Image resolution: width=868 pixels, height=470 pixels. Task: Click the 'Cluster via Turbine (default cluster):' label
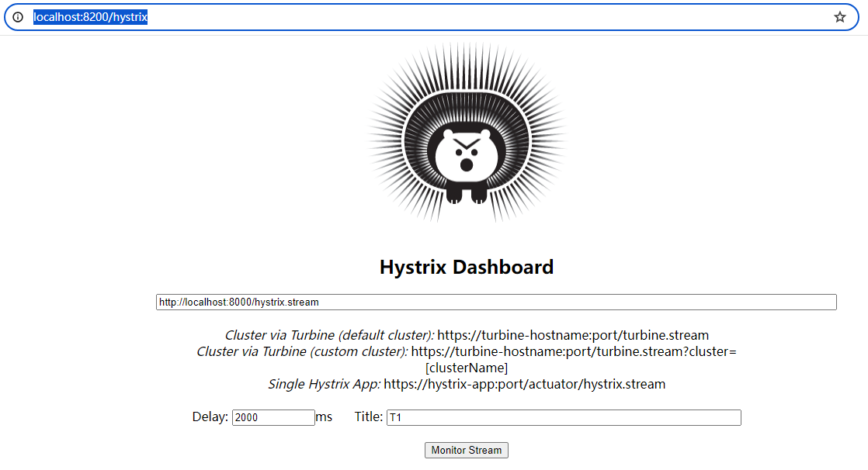click(x=329, y=335)
